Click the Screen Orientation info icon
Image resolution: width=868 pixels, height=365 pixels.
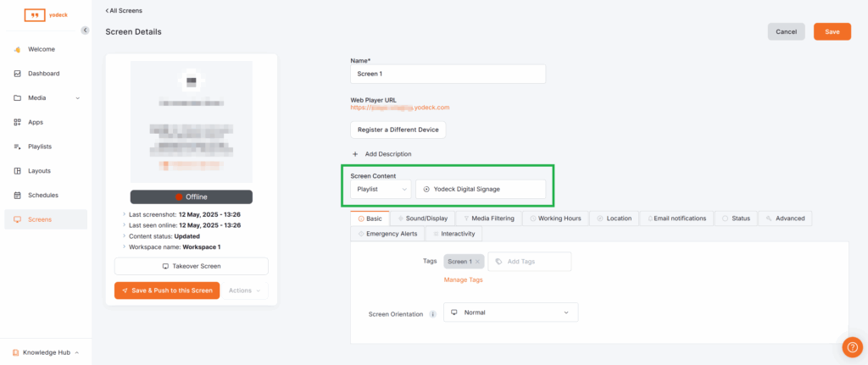pyautogui.click(x=433, y=313)
